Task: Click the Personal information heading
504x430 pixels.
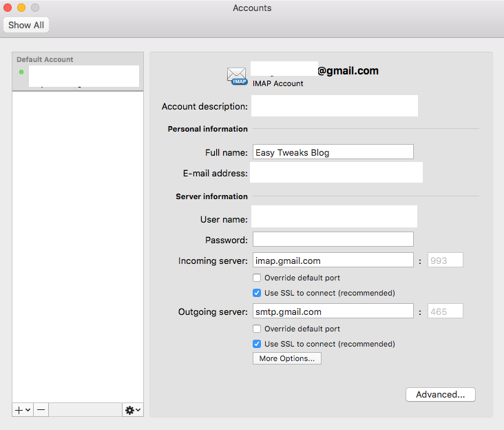Action: pyautogui.click(x=208, y=129)
